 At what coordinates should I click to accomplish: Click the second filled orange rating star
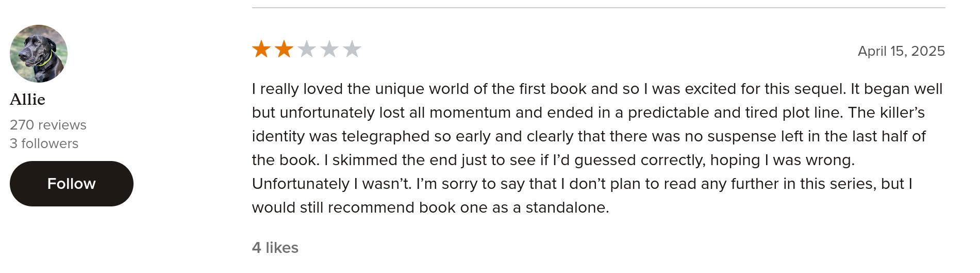(x=284, y=50)
